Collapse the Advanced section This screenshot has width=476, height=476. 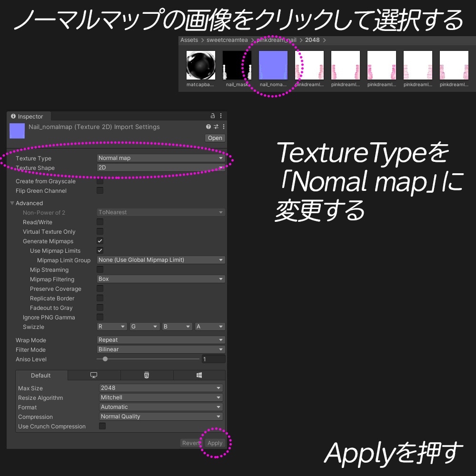(x=11, y=203)
